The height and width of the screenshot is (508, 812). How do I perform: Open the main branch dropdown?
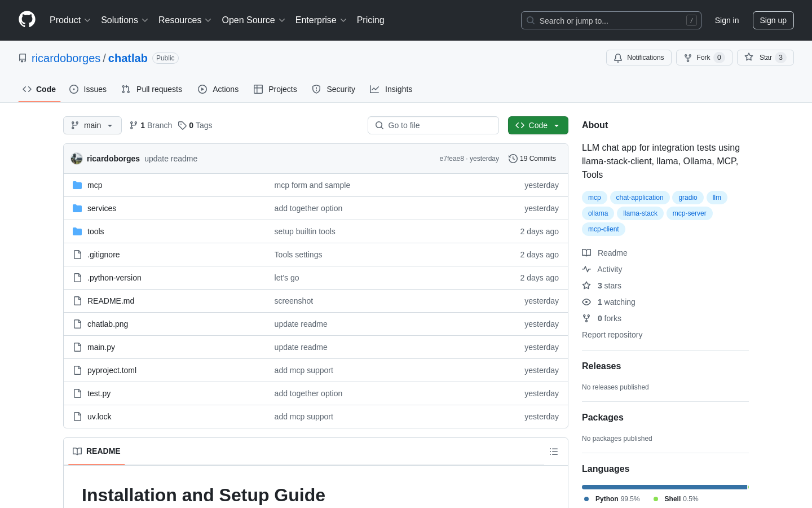92,125
